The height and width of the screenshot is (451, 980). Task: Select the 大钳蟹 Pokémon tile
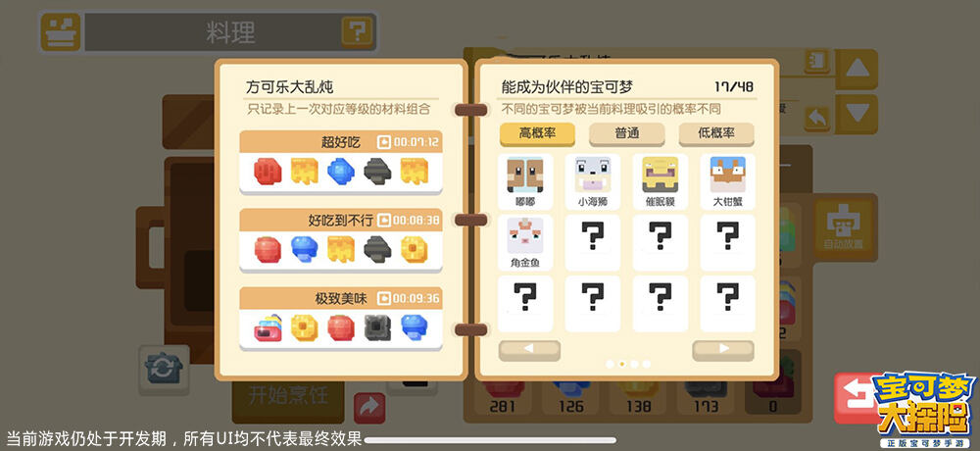click(727, 181)
